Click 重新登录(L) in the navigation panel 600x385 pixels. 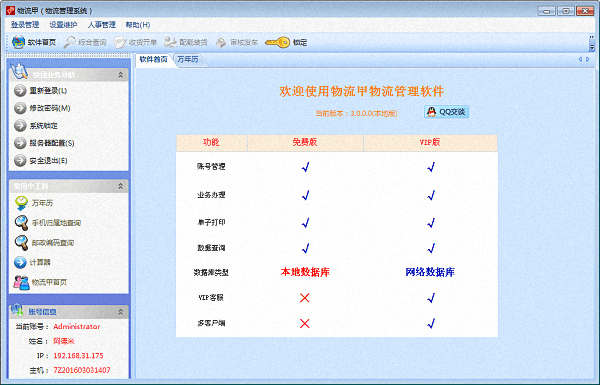coord(48,91)
